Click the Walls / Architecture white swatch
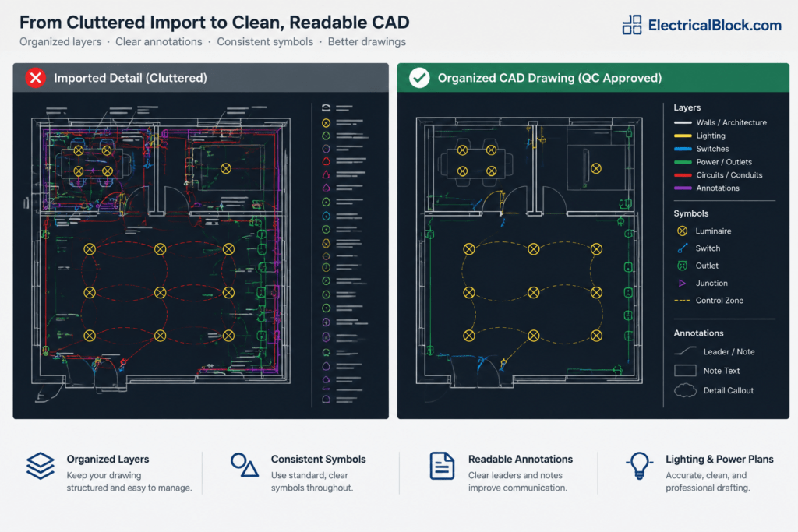The image size is (798, 532). pyautogui.click(x=683, y=122)
